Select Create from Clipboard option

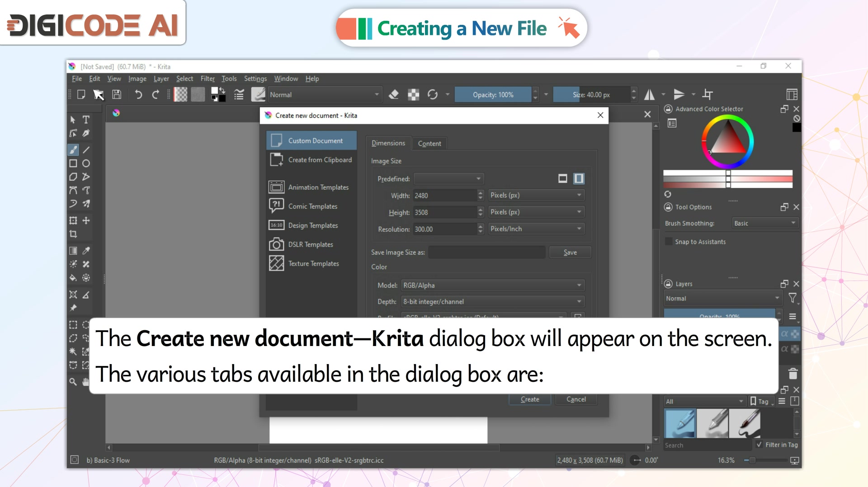[x=311, y=160]
